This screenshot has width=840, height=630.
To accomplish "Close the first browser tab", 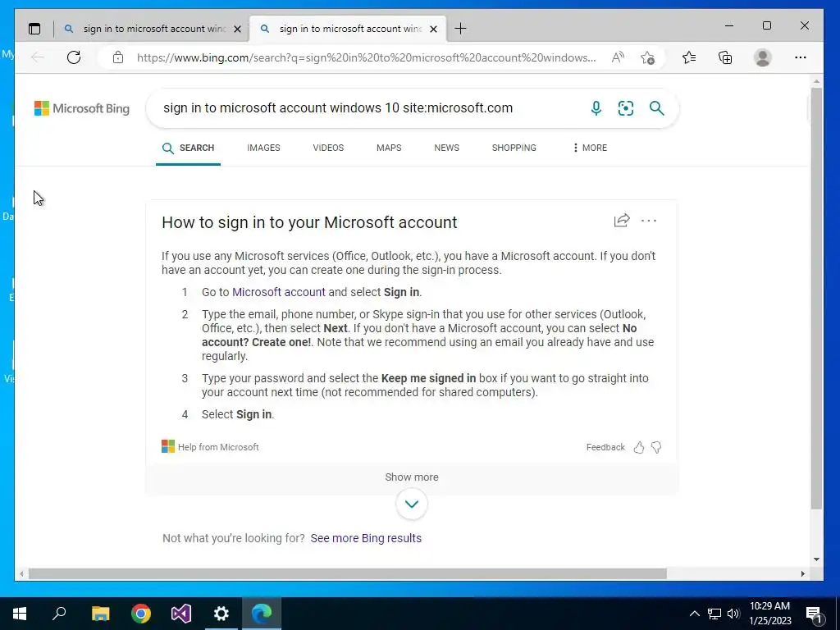I will point(237,29).
